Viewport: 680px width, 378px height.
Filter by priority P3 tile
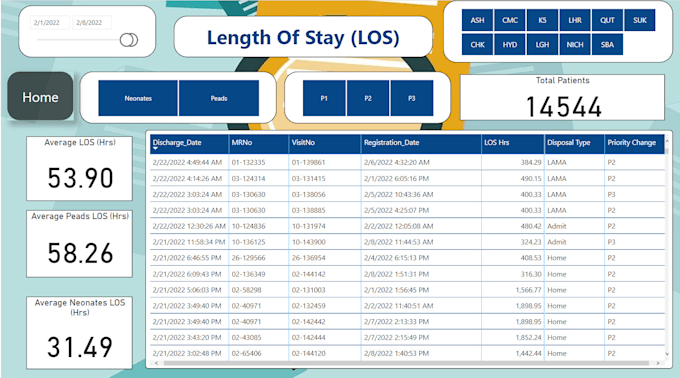pos(412,98)
